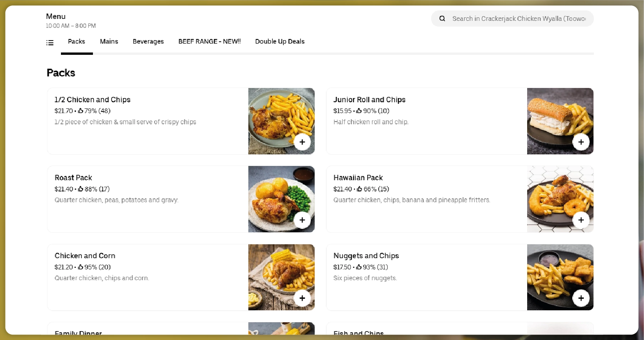
Task: Add Roast Pack with plus button
Action: tap(302, 220)
